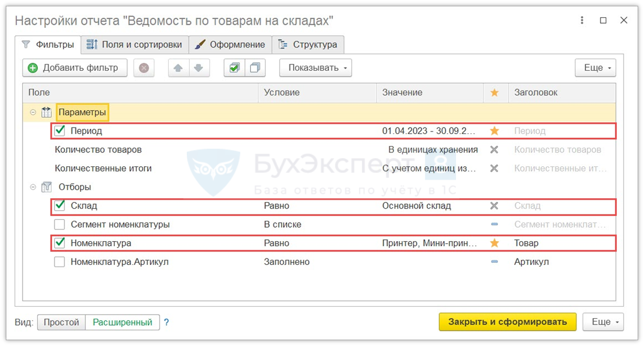The width and height of the screenshot is (644, 346).
Task: Click the star column header icon
Action: tap(494, 93)
